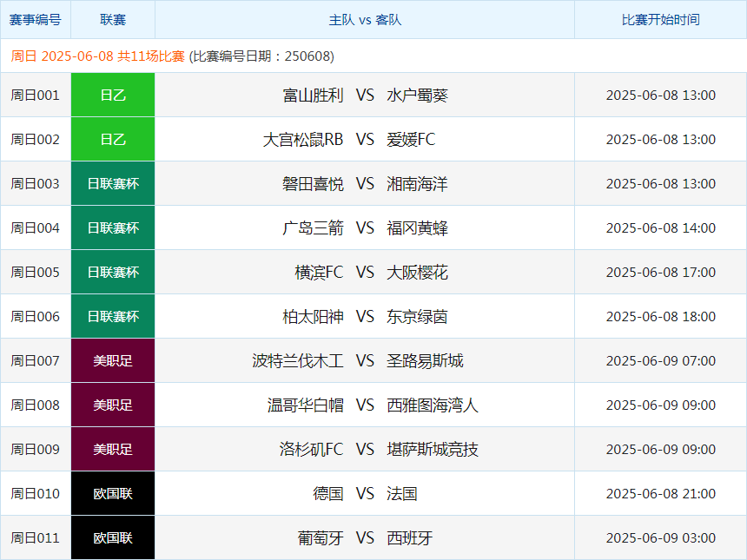Screen dimensions: 747x560
Task: Click the 联赛 column header
Action: coord(113,19)
